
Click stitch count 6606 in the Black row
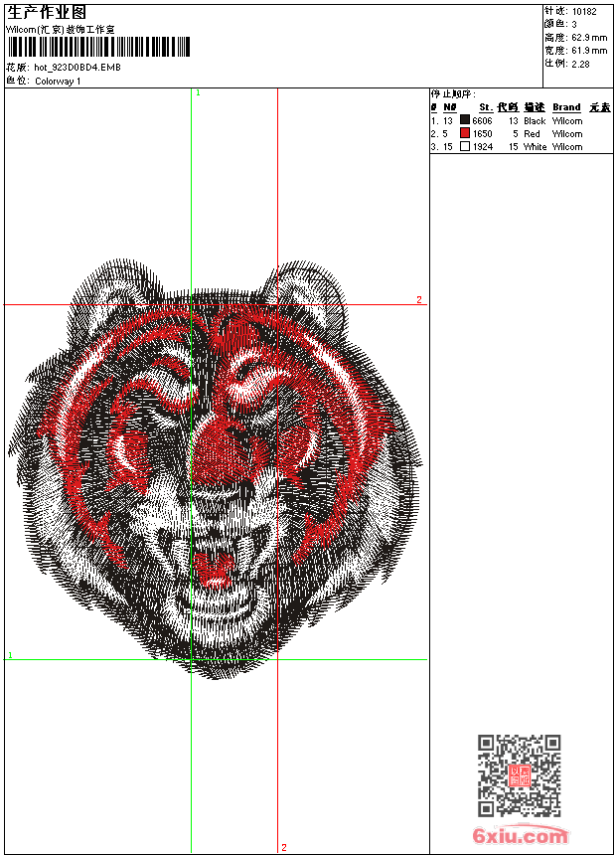(482, 121)
